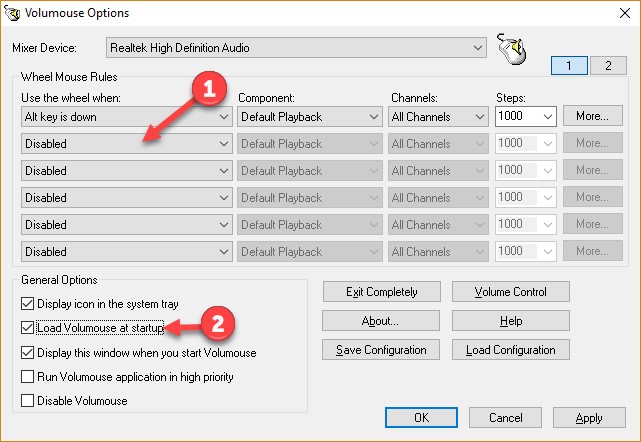This screenshot has width=641, height=442.
Task: Uncheck Load Volumouse at startup
Action: 27,327
